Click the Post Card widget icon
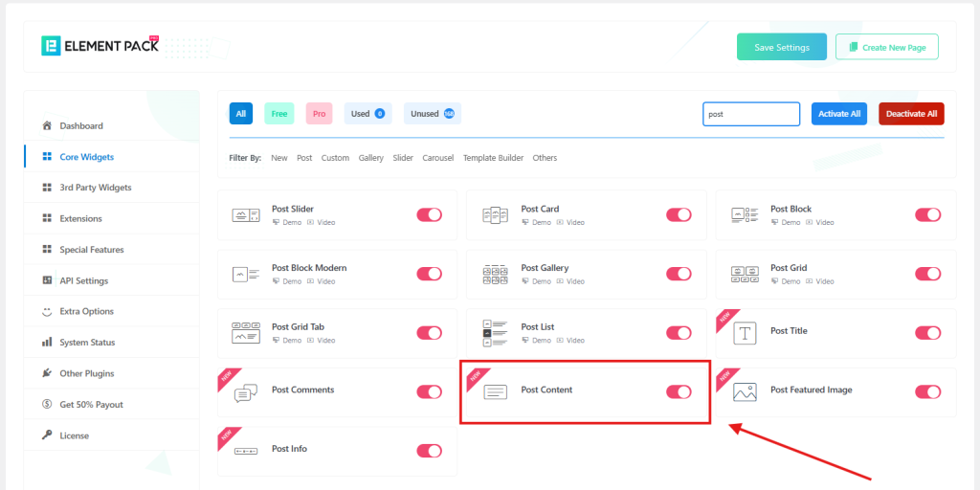 (495, 215)
